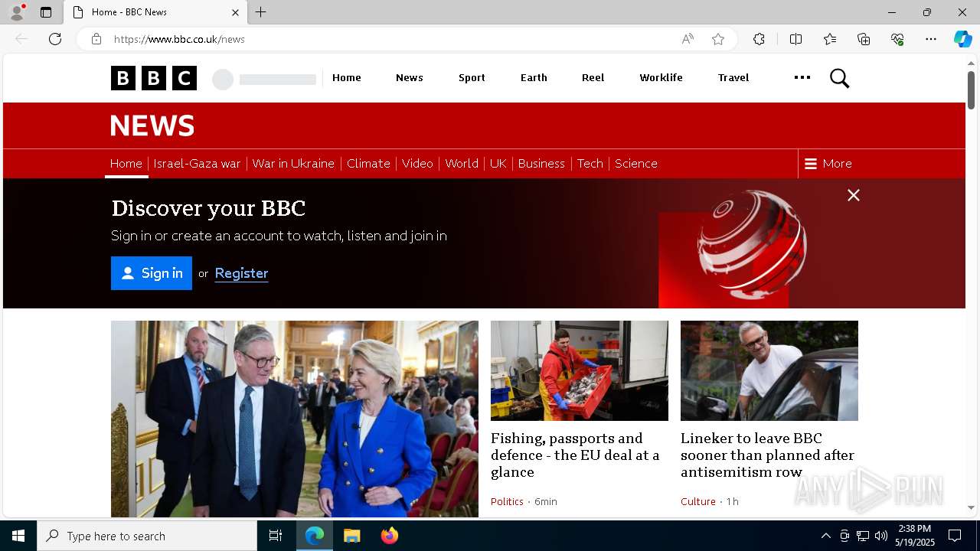
Task: Open Copilot sidebar icon
Action: [x=962, y=39]
